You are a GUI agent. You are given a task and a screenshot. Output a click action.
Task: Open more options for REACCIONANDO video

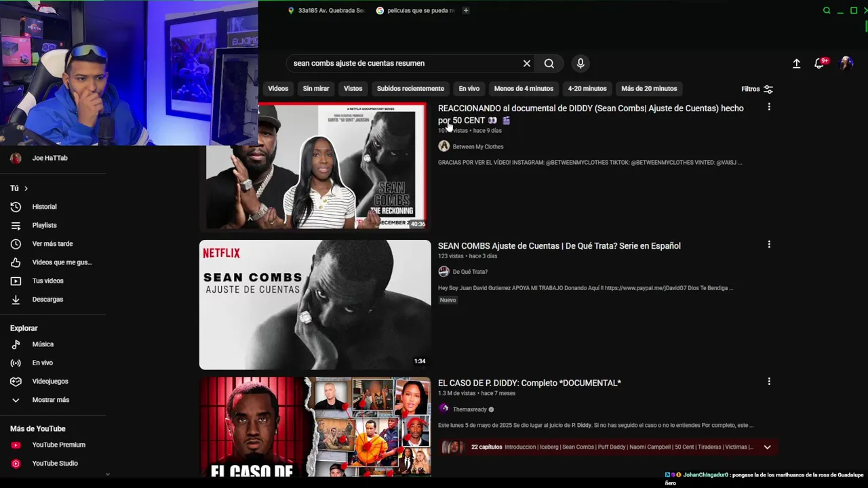[x=769, y=107]
